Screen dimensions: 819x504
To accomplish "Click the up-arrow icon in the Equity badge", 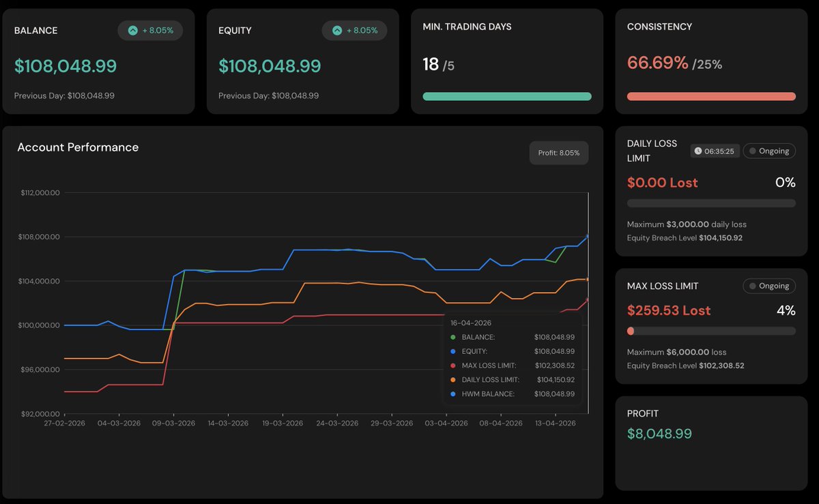I will pyautogui.click(x=337, y=31).
